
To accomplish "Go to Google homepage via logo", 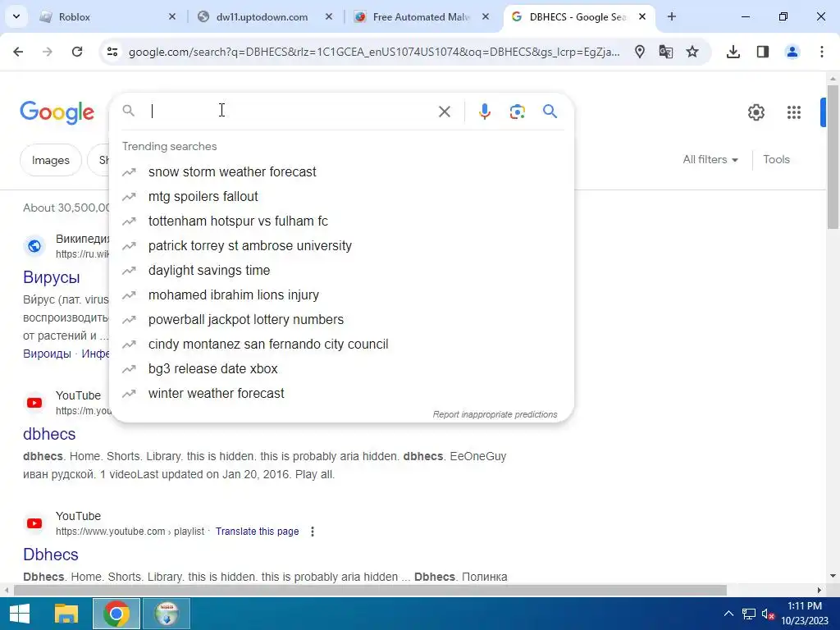I will tap(57, 112).
